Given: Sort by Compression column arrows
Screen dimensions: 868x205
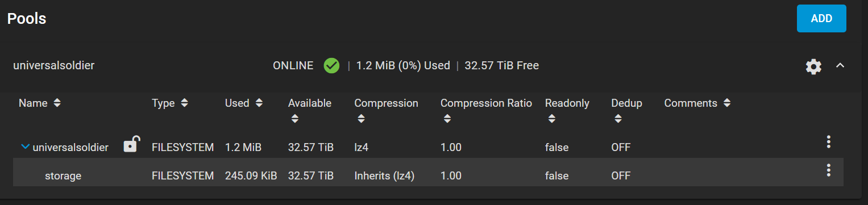Looking at the screenshot, I should click(x=360, y=119).
